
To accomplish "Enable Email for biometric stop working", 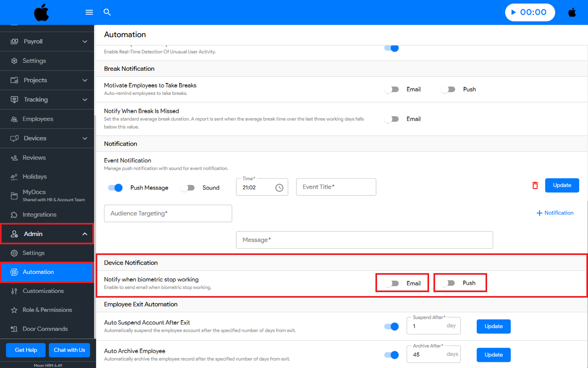I will [392, 283].
